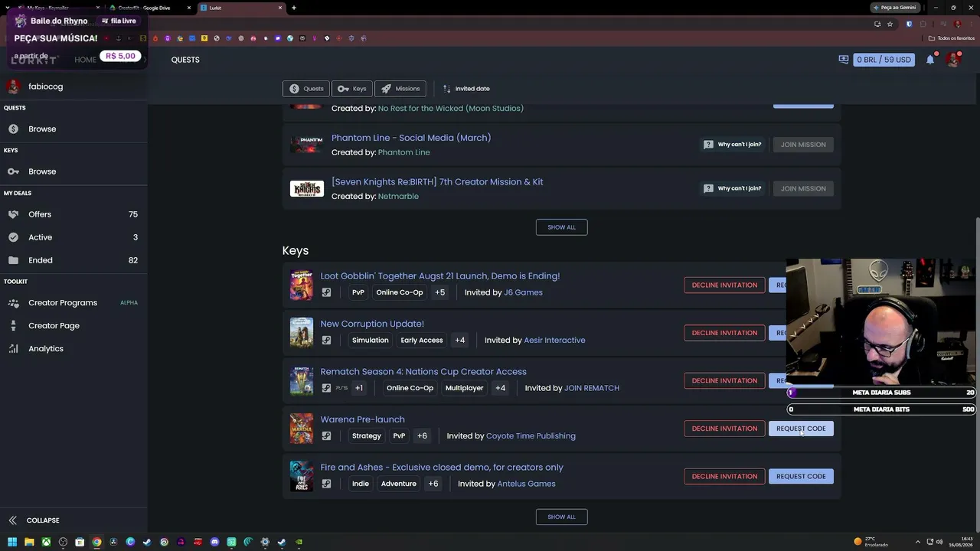Click the Steam platform icon on Warena row
Viewport: 980px width, 551px height.
click(326, 436)
